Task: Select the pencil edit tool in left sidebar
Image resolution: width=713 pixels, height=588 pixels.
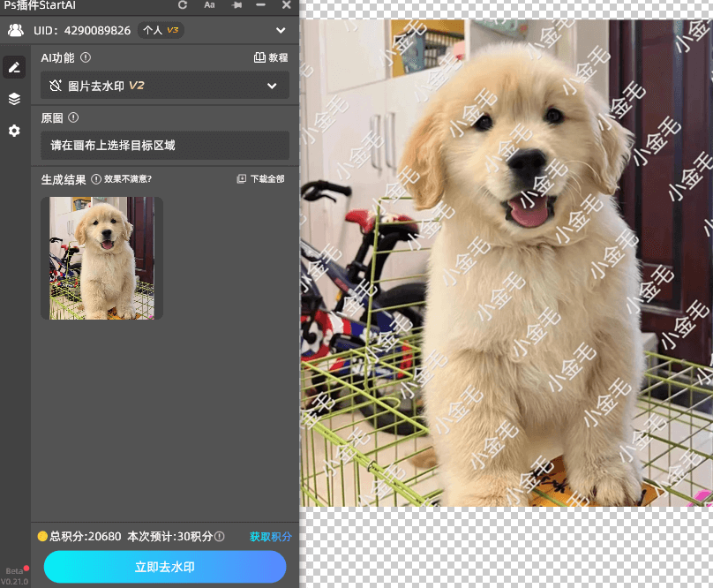Action: click(13, 67)
